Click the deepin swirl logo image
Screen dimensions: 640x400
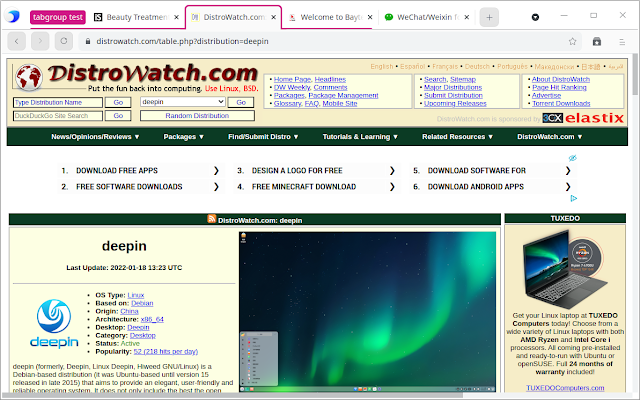[x=54, y=316]
